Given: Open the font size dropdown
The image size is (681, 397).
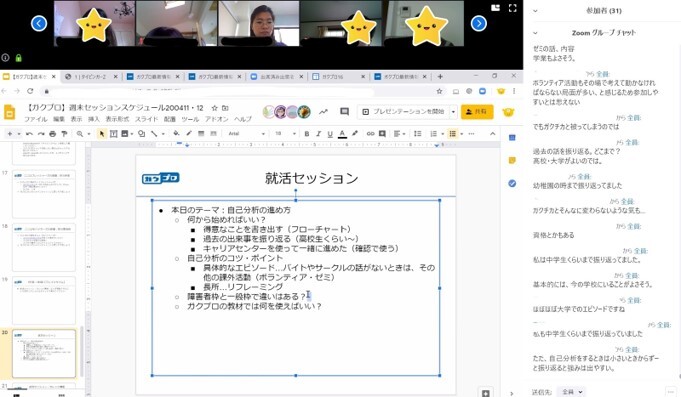Looking at the screenshot, I should [x=285, y=134].
